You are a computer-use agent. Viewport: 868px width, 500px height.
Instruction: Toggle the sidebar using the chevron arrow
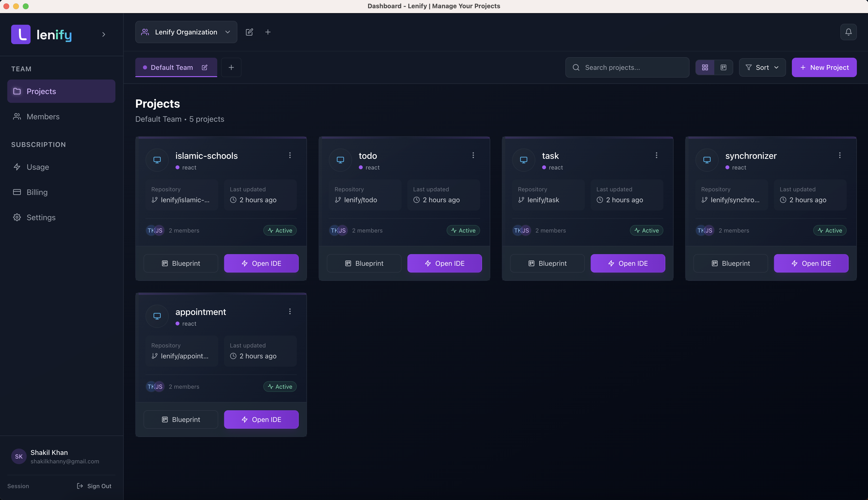click(x=104, y=34)
